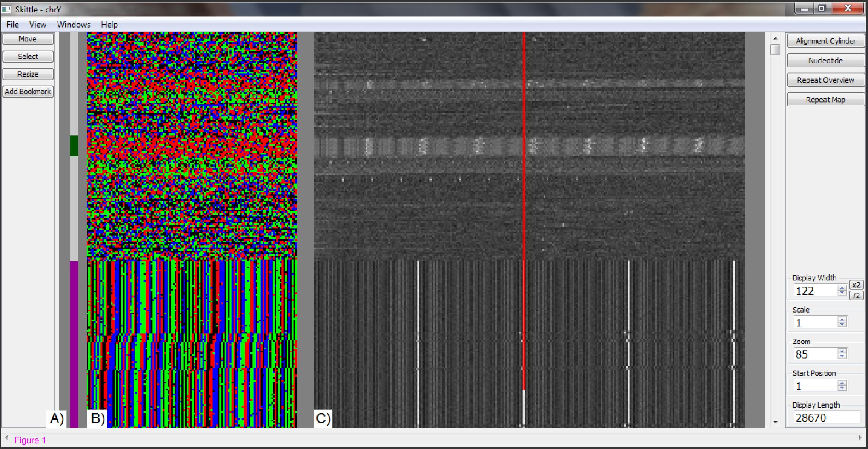
Task: Increase Start Position with up arrow
Action: [842, 383]
